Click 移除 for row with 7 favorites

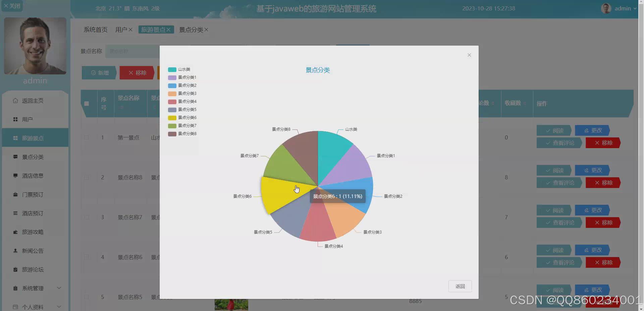point(603,223)
